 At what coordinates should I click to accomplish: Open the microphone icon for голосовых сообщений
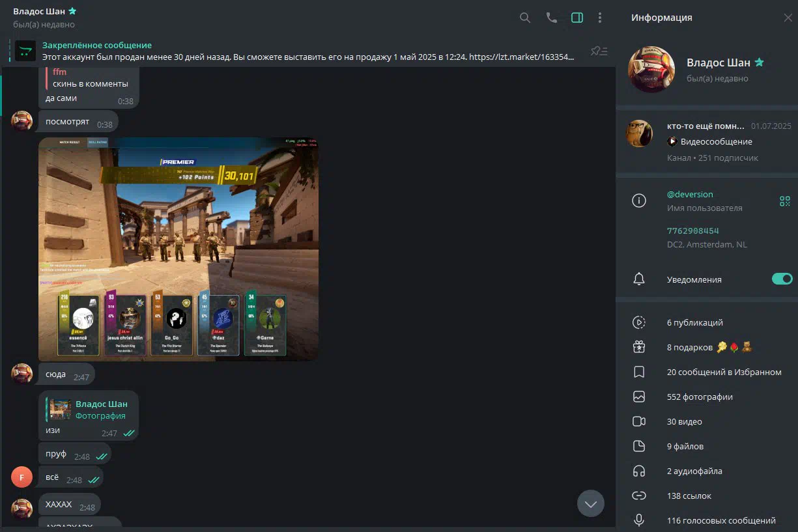click(639, 520)
